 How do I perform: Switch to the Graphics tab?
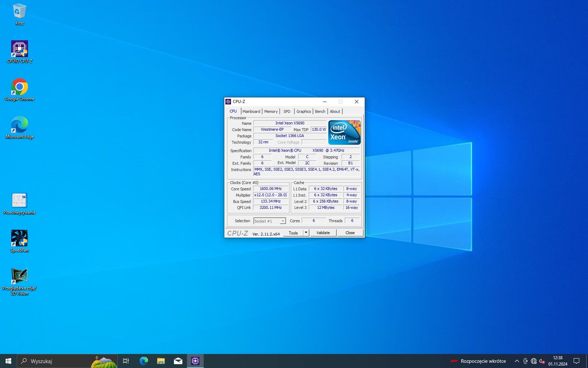click(303, 111)
